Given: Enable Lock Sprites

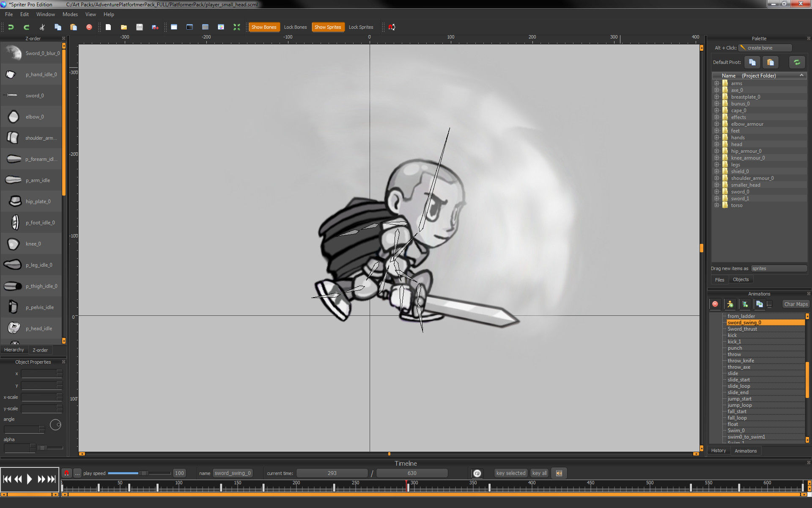Looking at the screenshot, I should 360,27.
